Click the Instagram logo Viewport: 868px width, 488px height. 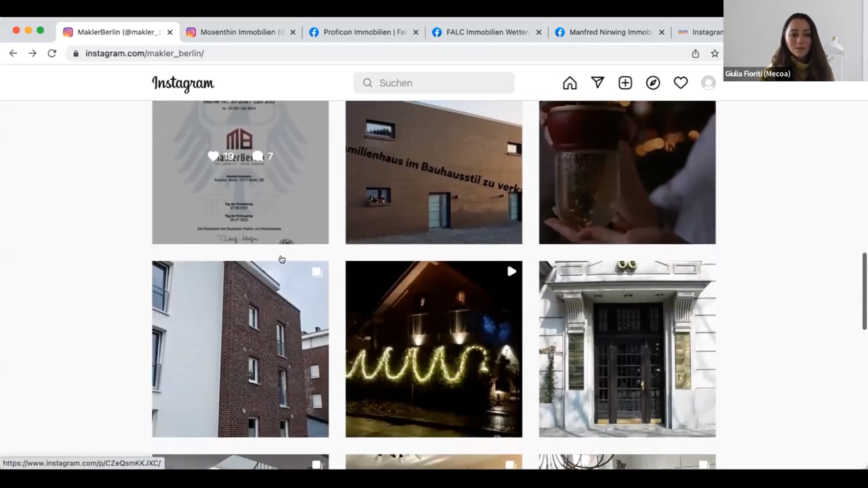(183, 84)
